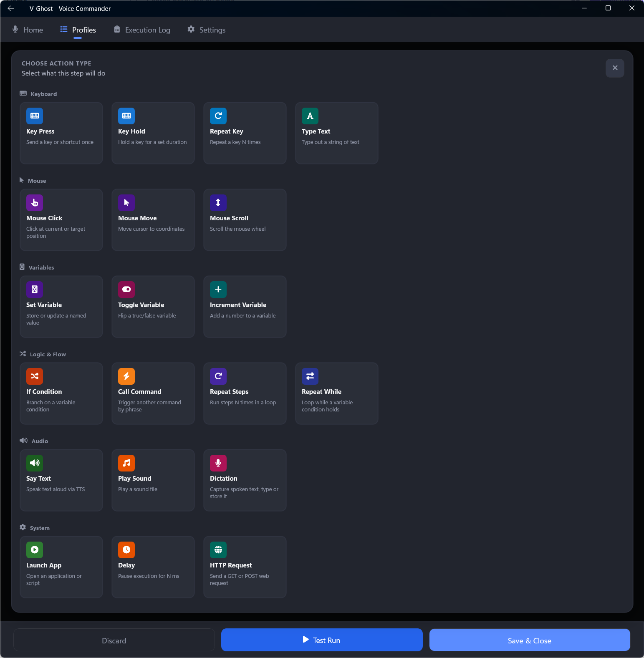Image resolution: width=644 pixels, height=658 pixels.
Task: Discard the current changes
Action: pos(114,640)
